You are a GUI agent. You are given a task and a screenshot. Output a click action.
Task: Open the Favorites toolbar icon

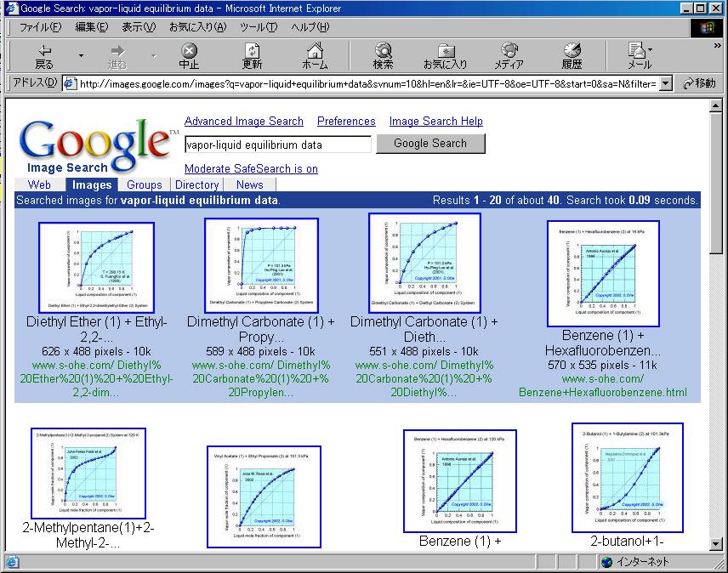(x=446, y=52)
